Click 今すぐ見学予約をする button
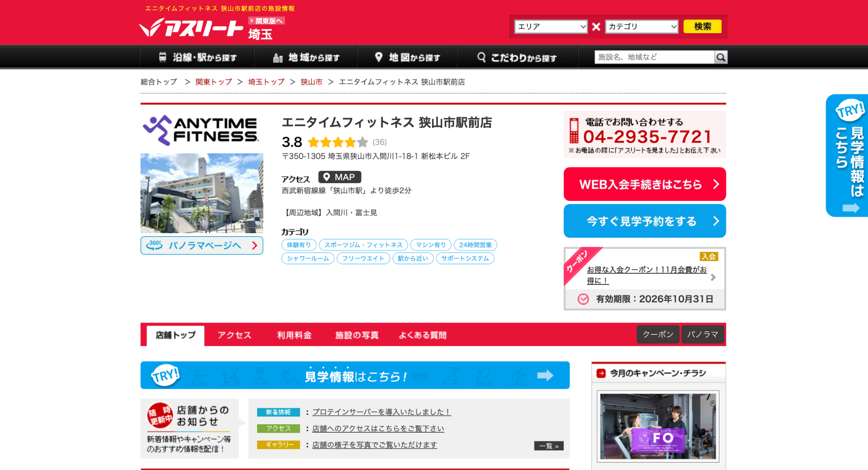Image resolution: width=868 pixels, height=470 pixels. (645, 221)
